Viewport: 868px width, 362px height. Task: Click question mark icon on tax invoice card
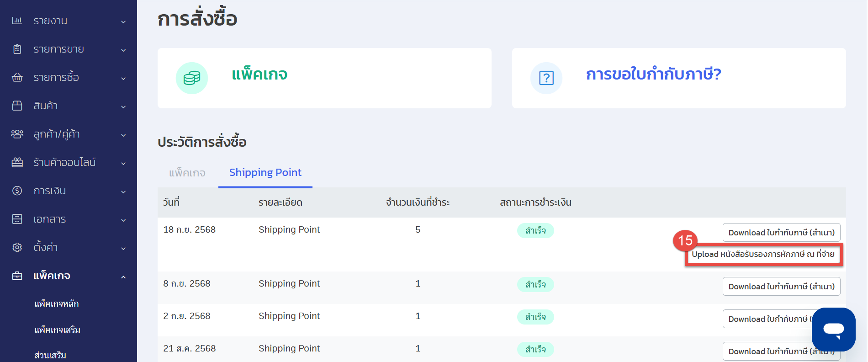click(546, 78)
